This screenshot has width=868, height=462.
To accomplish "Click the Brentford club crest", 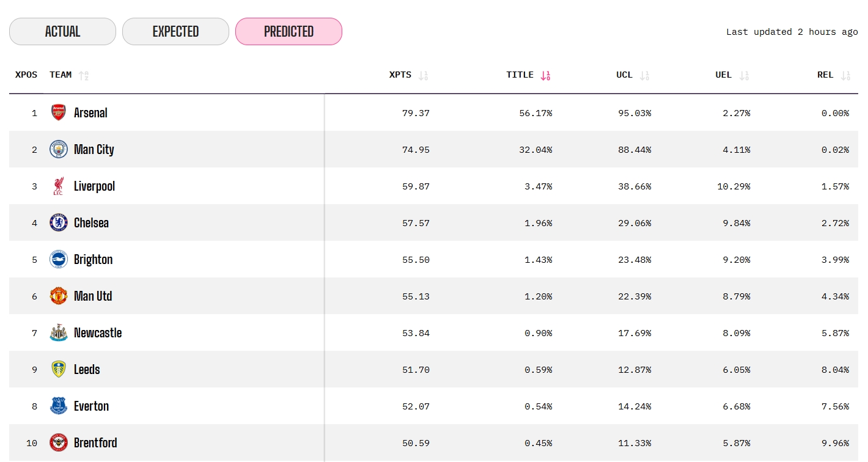I will (x=59, y=442).
